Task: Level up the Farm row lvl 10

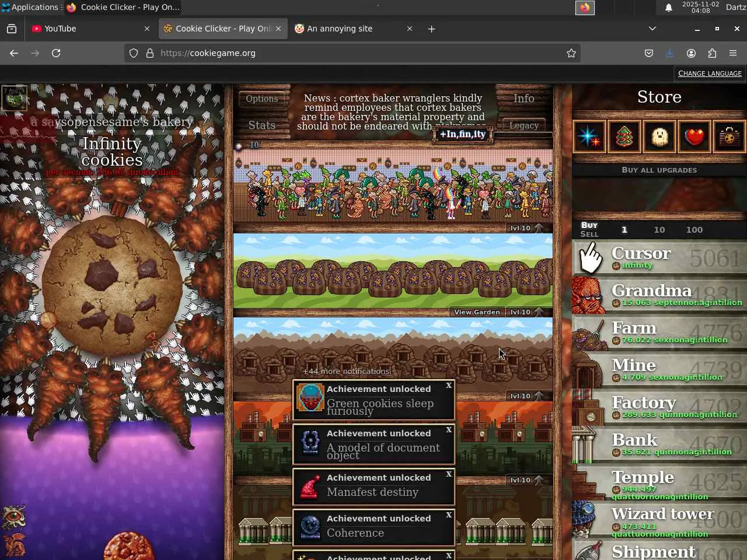Action: pyautogui.click(x=526, y=312)
